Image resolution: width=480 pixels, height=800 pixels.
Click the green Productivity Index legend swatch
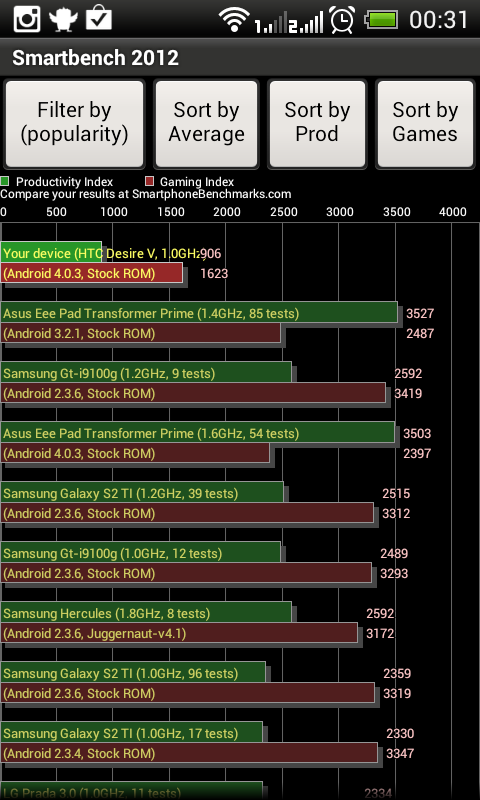click(5, 181)
